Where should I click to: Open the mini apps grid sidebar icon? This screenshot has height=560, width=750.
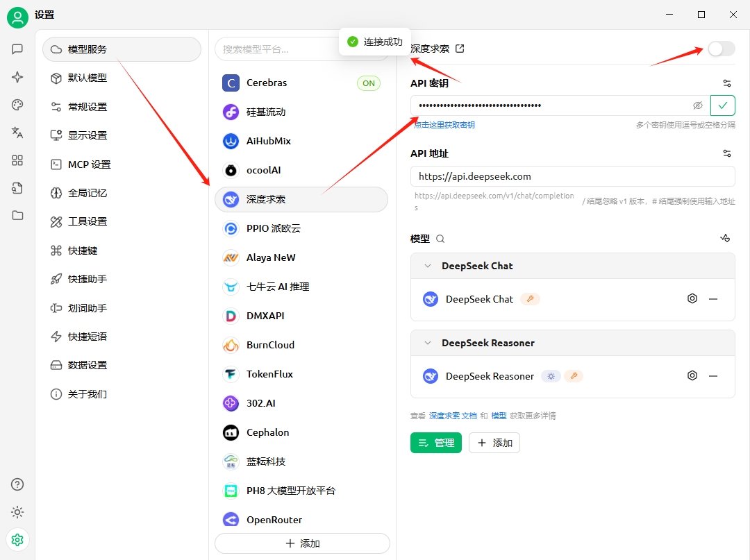(17, 160)
